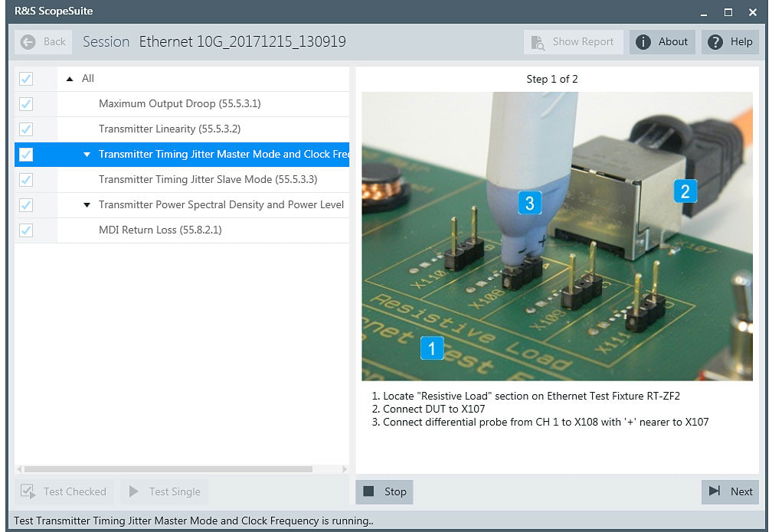Collapse Transmitter Timing Jitter Master Mode node

(x=87, y=154)
